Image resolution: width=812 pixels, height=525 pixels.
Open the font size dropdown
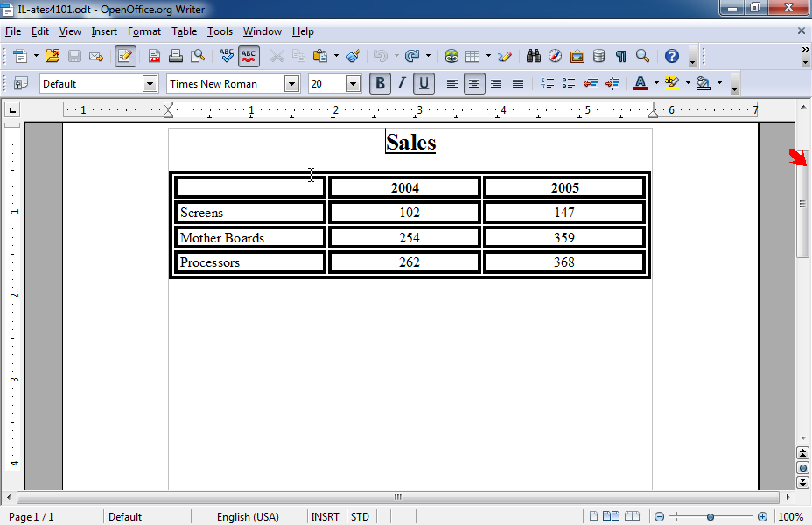(353, 83)
